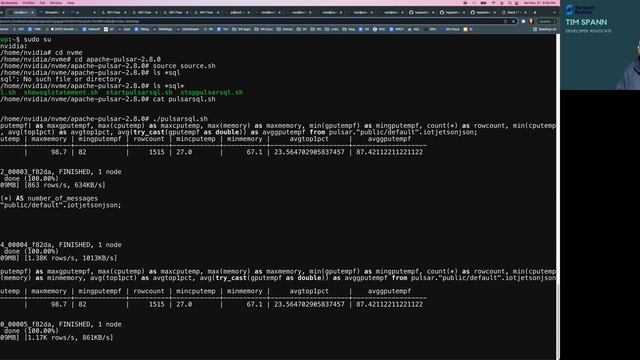Screen dimensions: 640x360
Task: Open the Profiles menu in the menu bar
Action: click(29, 3)
